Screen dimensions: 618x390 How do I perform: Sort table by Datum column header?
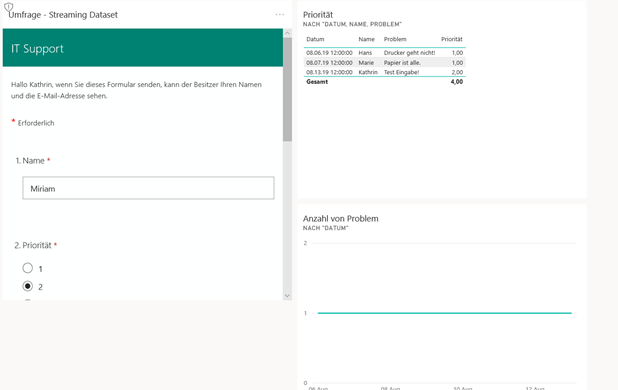point(315,39)
